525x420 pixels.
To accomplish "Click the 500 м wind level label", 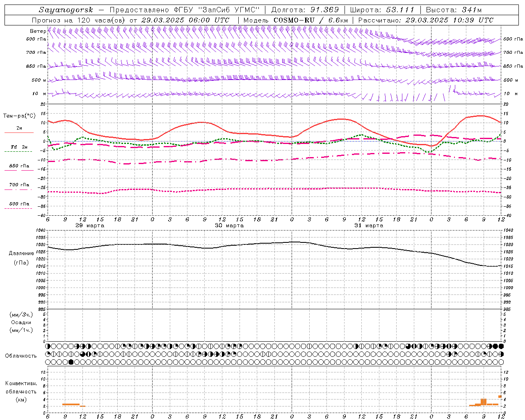I will tap(39, 80).
